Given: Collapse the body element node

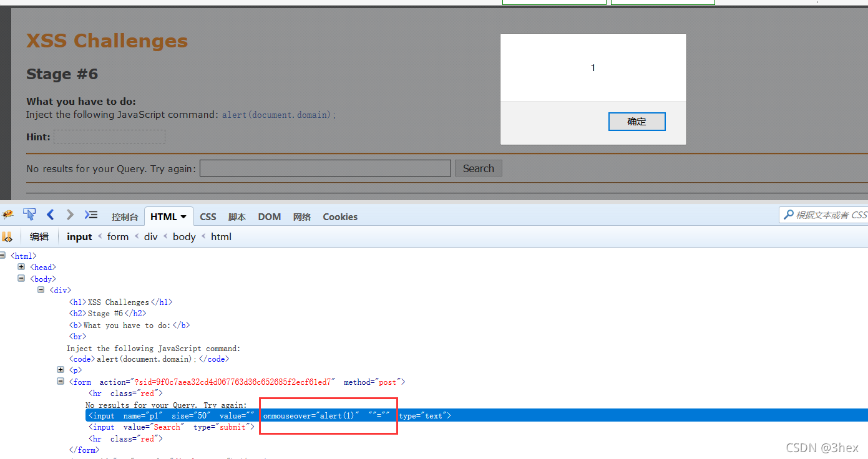Looking at the screenshot, I should [x=21, y=278].
